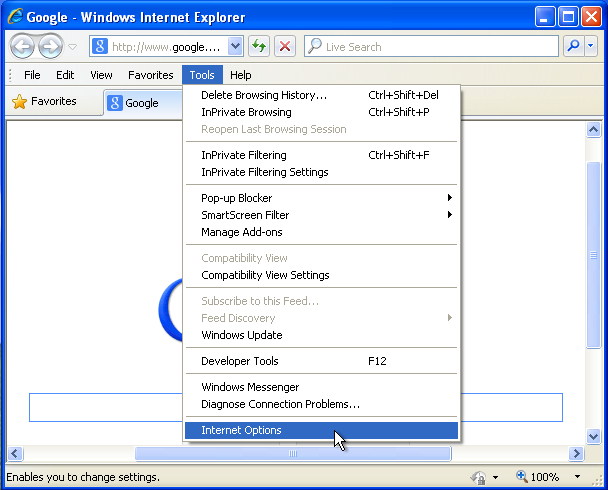Open recent pages dropdown beside Forward button
This screenshot has height=490, width=608.
[x=72, y=47]
